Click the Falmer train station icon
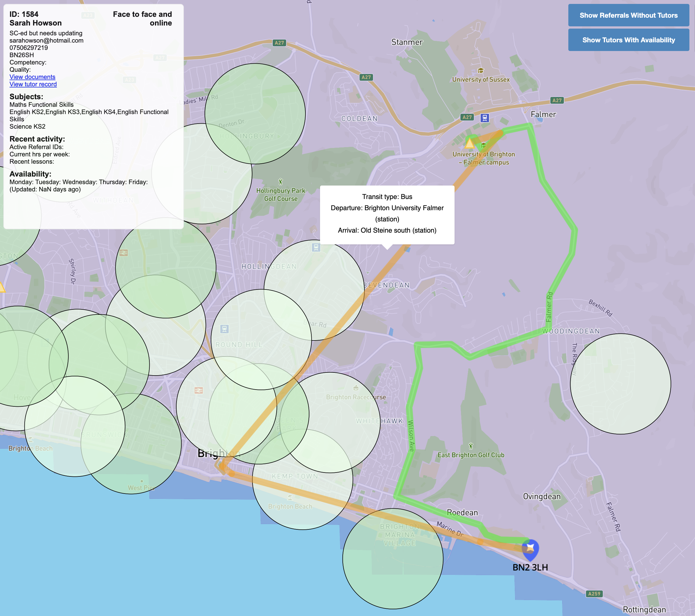The width and height of the screenshot is (695, 616). pyautogui.click(x=485, y=118)
